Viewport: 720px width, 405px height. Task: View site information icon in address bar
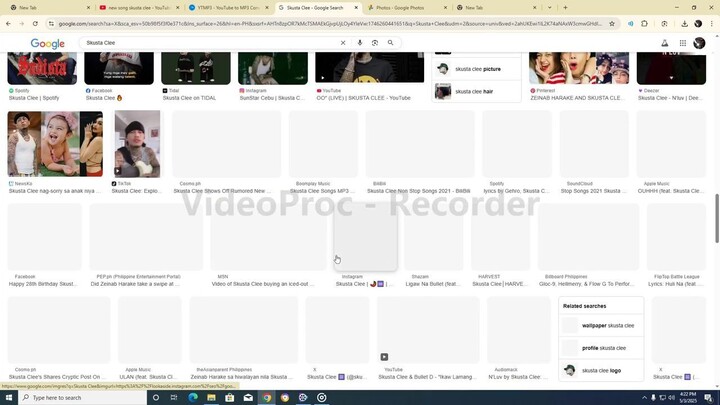click(51, 23)
